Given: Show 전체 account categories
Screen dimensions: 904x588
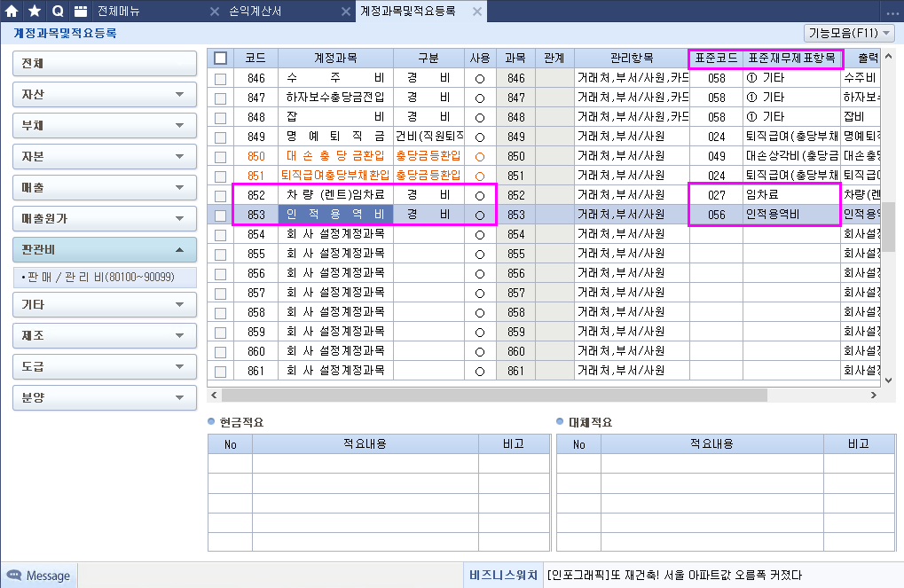Looking at the screenshot, I should click(105, 64).
